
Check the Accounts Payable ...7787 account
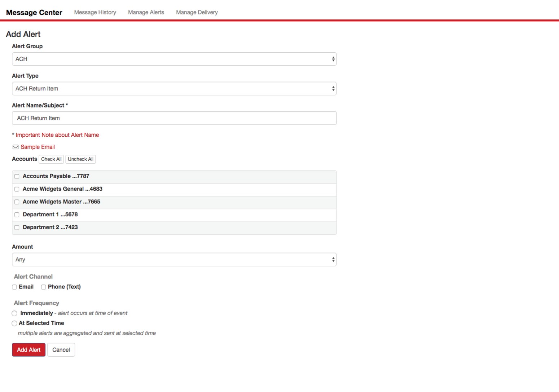[x=17, y=176]
